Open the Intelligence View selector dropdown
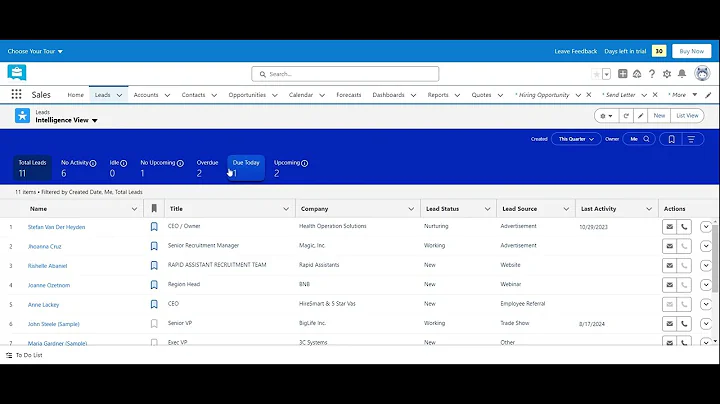The height and width of the screenshot is (404, 720). click(95, 120)
